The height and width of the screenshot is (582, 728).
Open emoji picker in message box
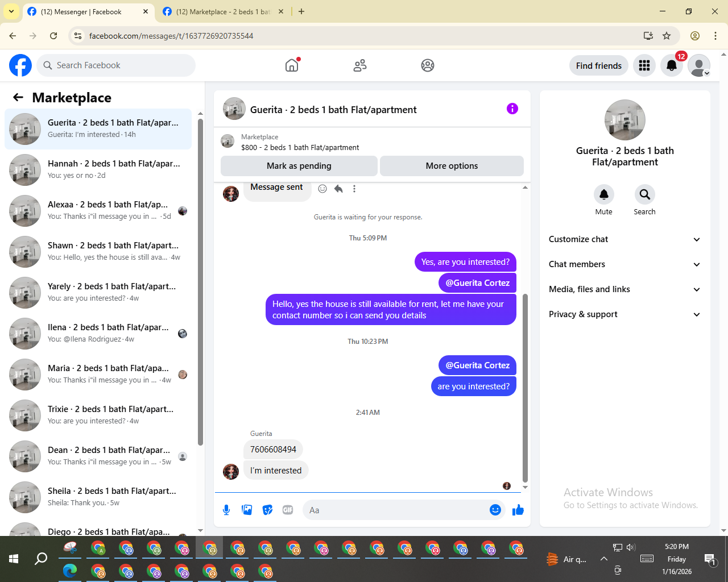[x=495, y=510]
